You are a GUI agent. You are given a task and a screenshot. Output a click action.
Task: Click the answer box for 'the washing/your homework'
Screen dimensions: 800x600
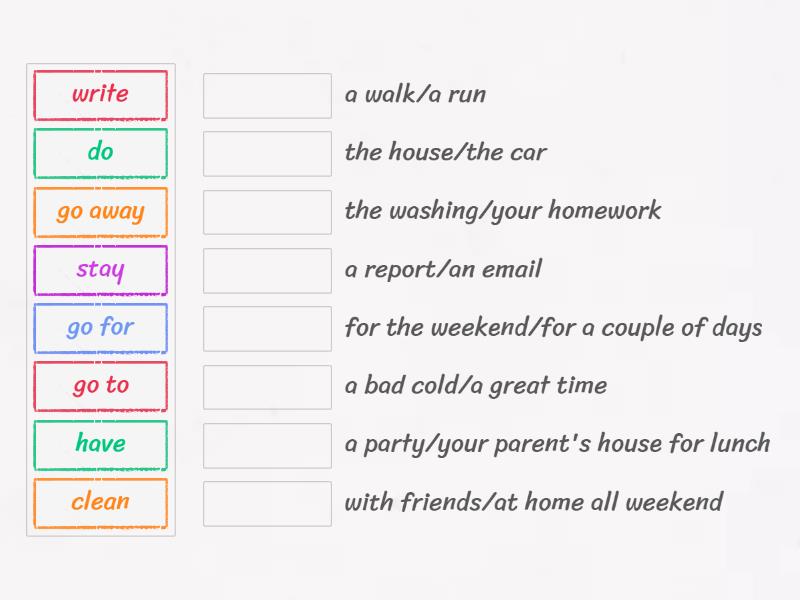[x=267, y=212]
